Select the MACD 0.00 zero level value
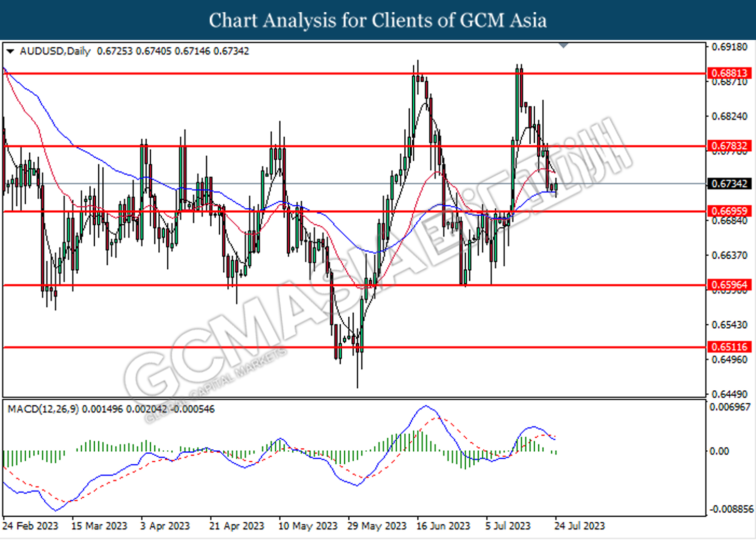 [719, 451]
